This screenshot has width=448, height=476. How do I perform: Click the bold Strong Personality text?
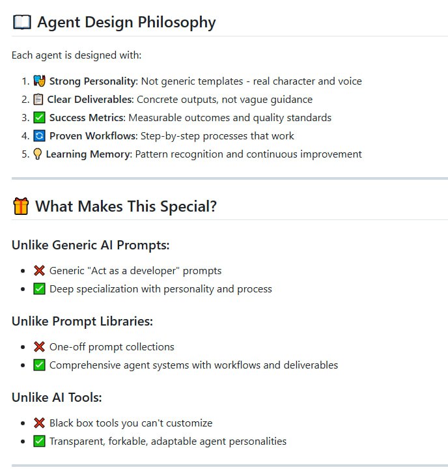pos(92,81)
